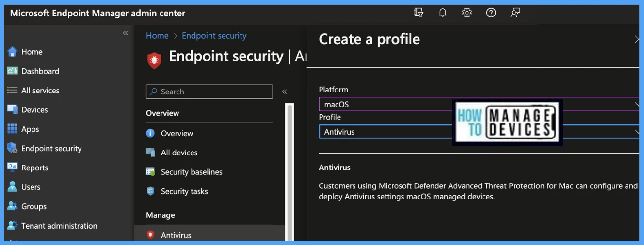Viewport: 644px width, 245px height.
Task: Click the Groups people icon
Action: coord(12,206)
